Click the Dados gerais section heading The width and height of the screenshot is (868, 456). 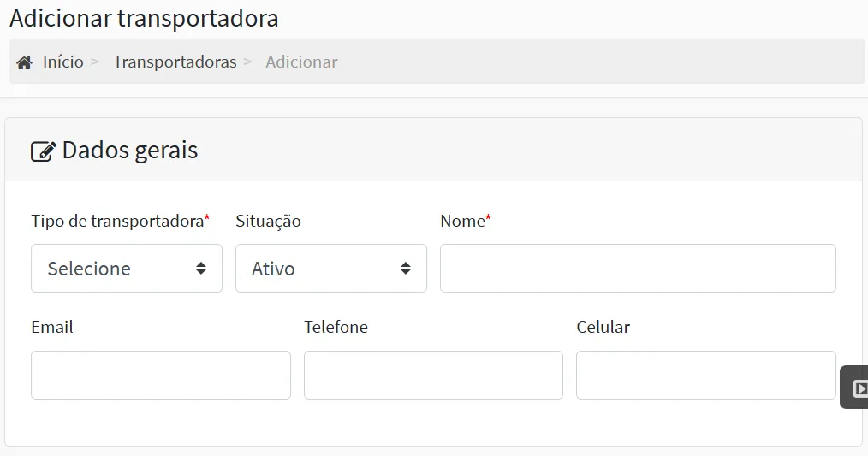click(130, 150)
